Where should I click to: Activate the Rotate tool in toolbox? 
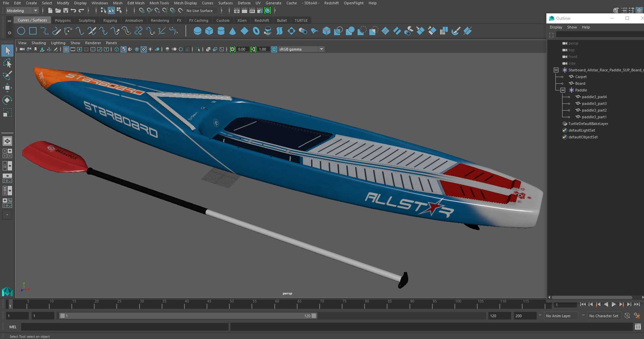[x=7, y=100]
